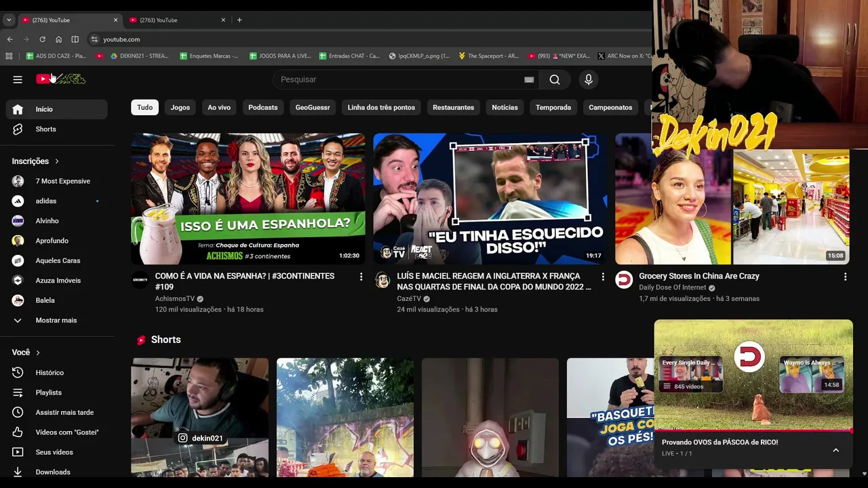This screenshot has height=488, width=868.
Task: Open the bookmarks apps grid icon
Action: pos(9,56)
